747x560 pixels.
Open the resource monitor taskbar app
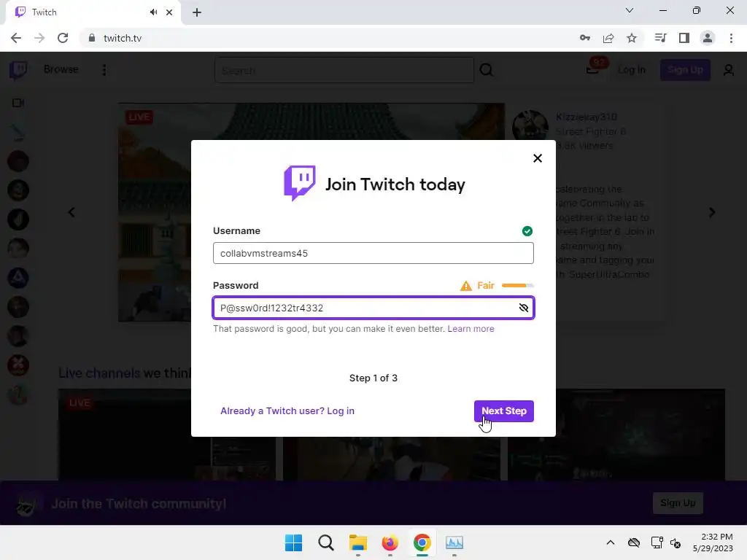(x=454, y=542)
